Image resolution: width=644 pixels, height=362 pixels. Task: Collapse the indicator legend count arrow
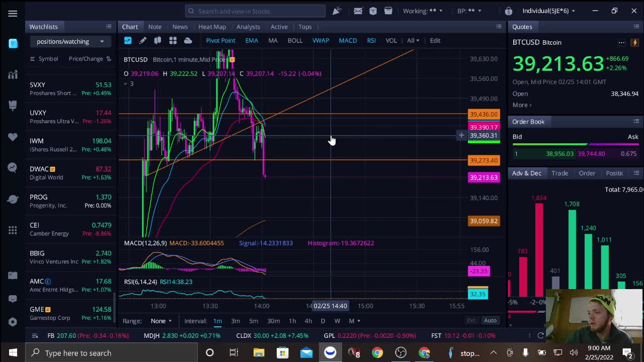tap(129, 83)
